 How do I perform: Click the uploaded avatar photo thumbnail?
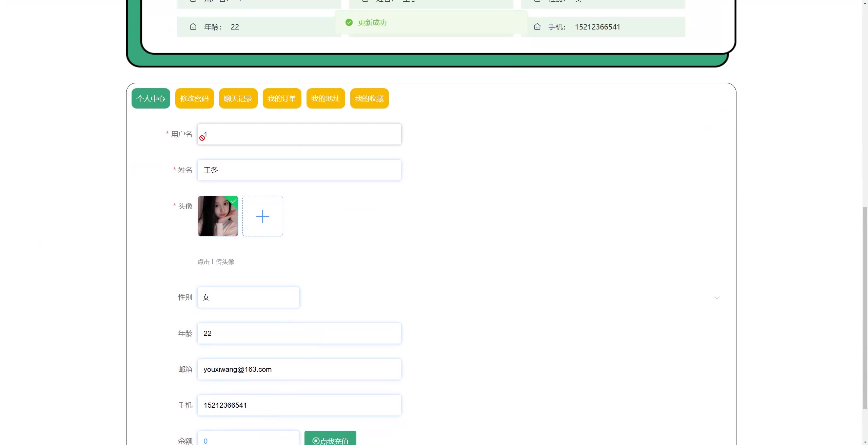[x=217, y=219]
